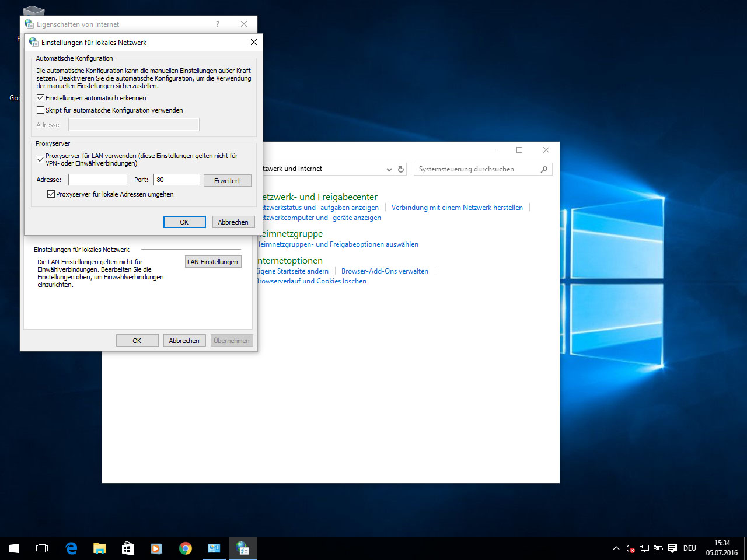Show hidden system tray icons
Image resolution: width=747 pixels, height=560 pixels.
tap(616, 548)
